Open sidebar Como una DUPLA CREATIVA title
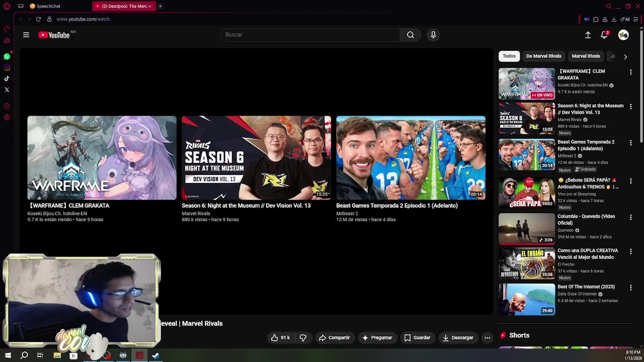The image size is (644, 362). pos(588,254)
